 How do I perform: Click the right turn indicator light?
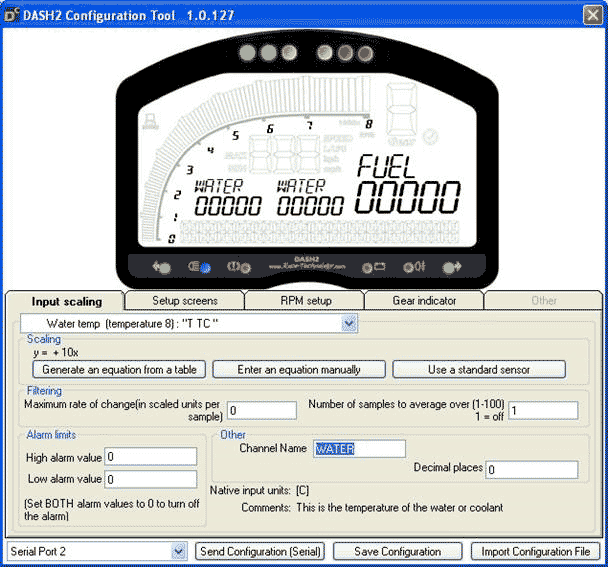pyautogui.click(x=452, y=268)
